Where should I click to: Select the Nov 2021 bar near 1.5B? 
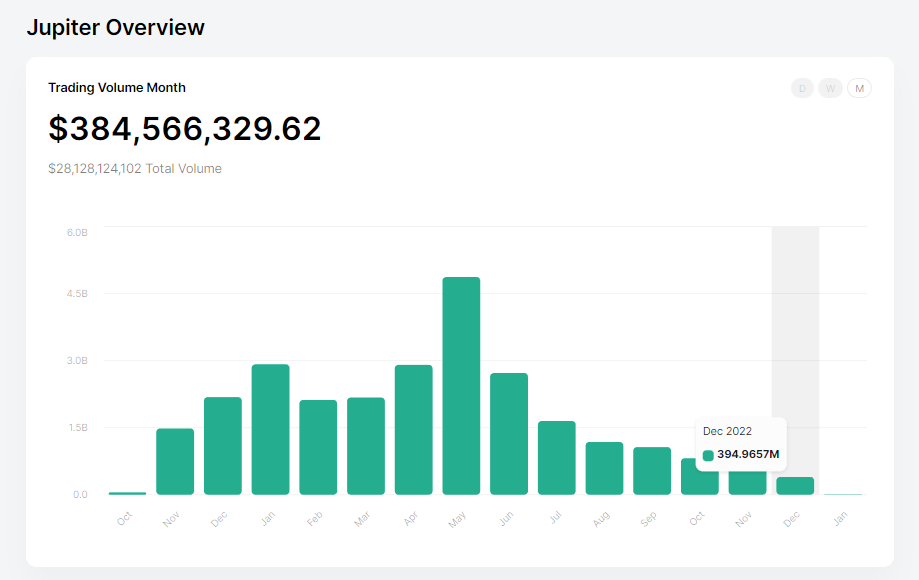coord(175,462)
